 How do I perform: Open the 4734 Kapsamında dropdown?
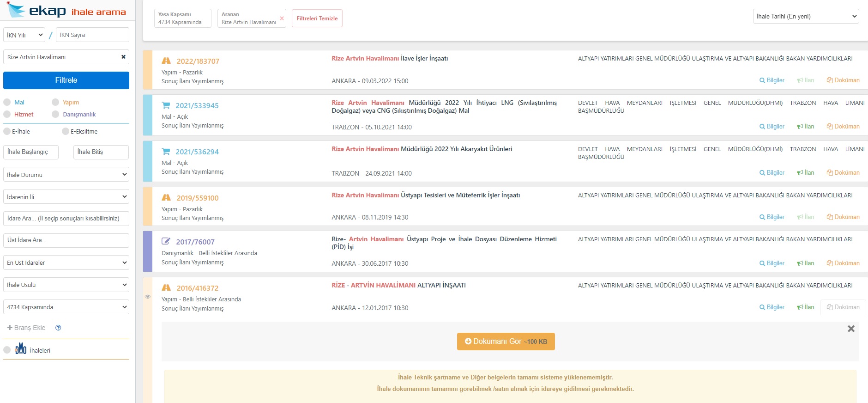[66, 307]
